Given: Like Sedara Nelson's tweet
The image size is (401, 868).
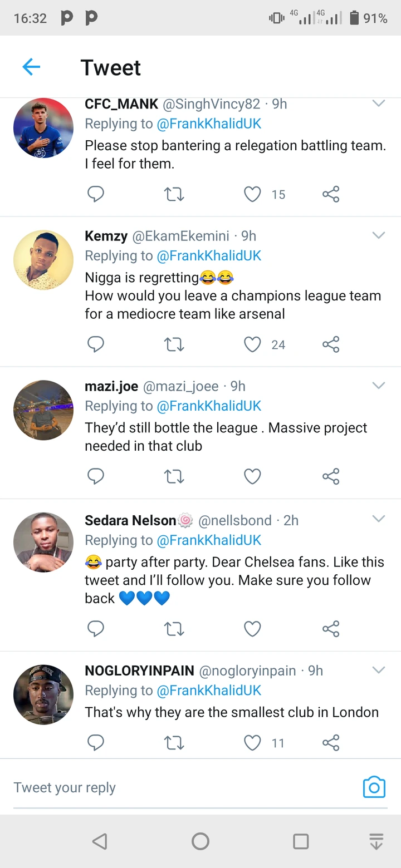Looking at the screenshot, I should [x=253, y=629].
